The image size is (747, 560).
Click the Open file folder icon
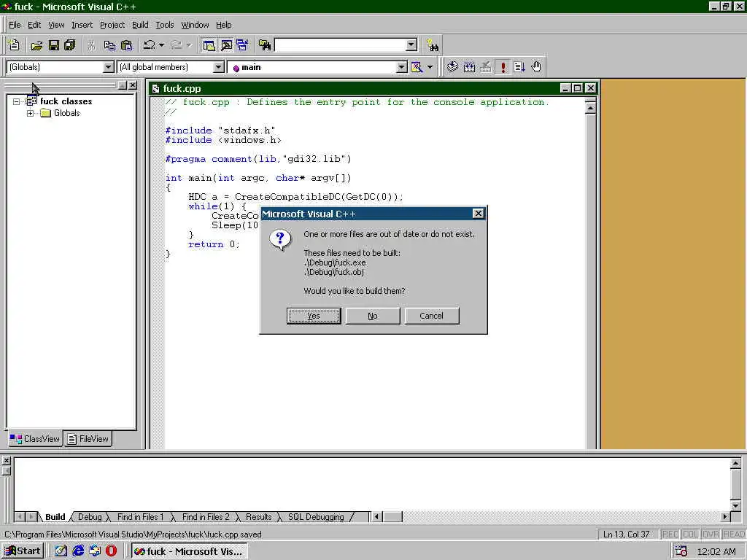36,45
